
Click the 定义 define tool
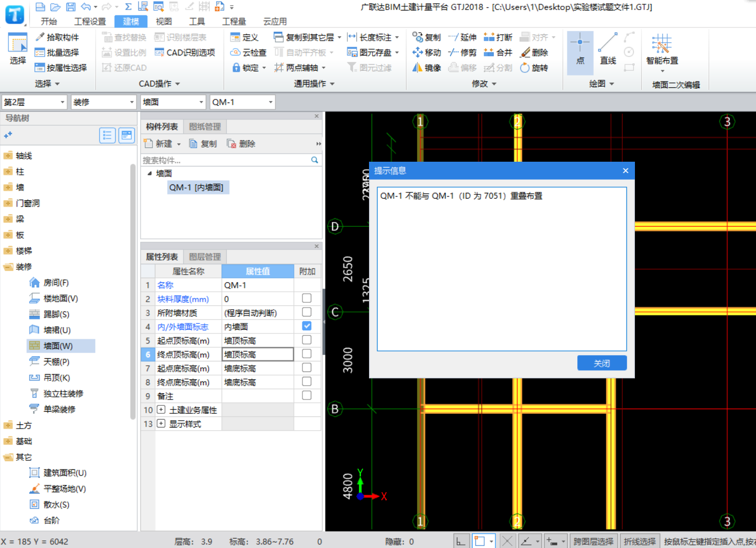click(x=244, y=37)
